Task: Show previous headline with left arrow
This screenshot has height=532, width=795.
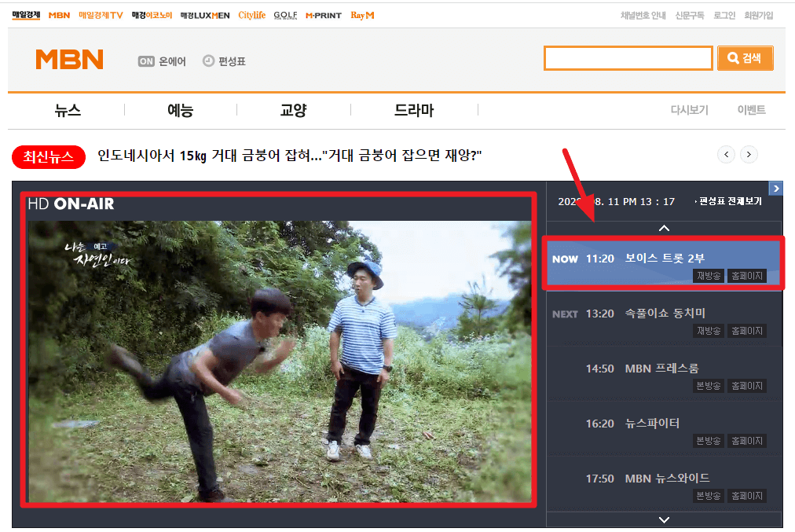Action: pos(726,155)
